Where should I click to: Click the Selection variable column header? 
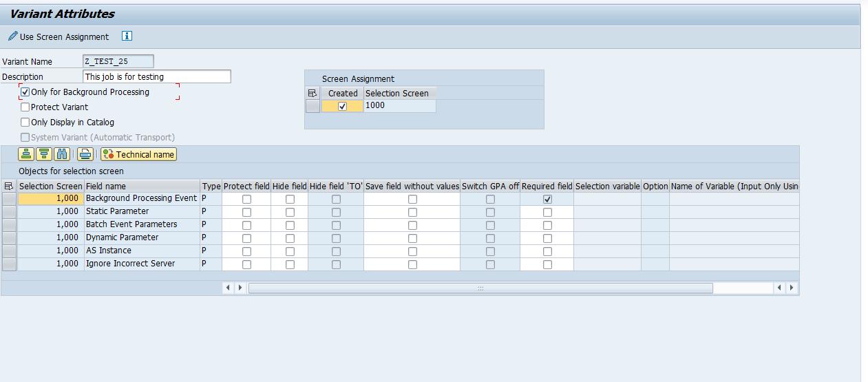tap(607, 186)
